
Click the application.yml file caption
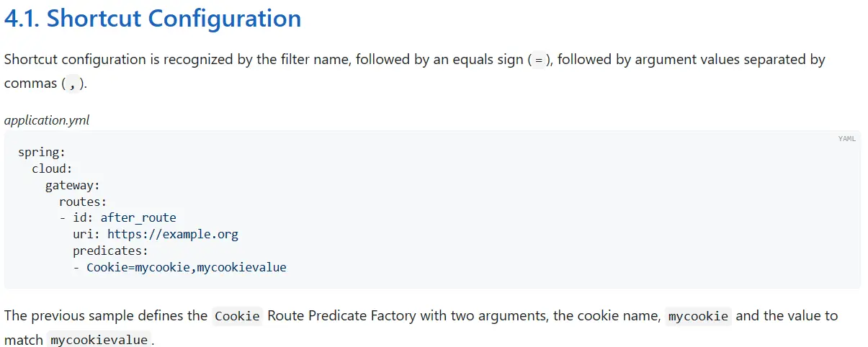47,120
